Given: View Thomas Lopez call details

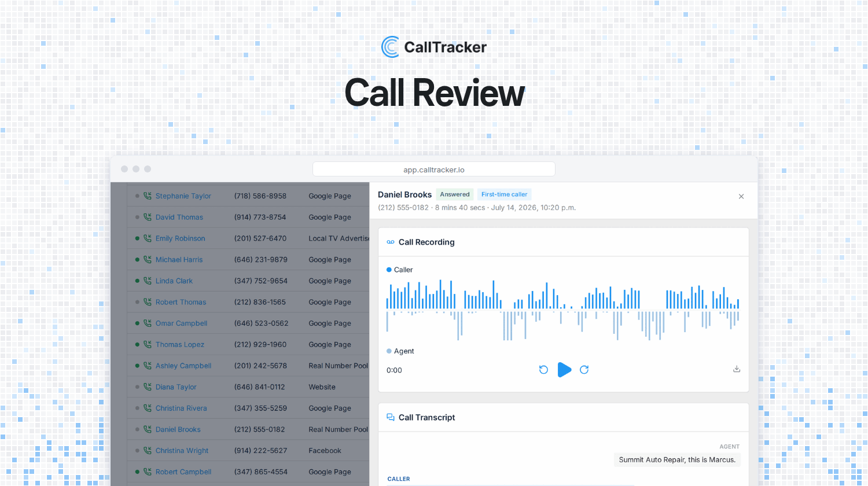Looking at the screenshot, I should (x=180, y=345).
